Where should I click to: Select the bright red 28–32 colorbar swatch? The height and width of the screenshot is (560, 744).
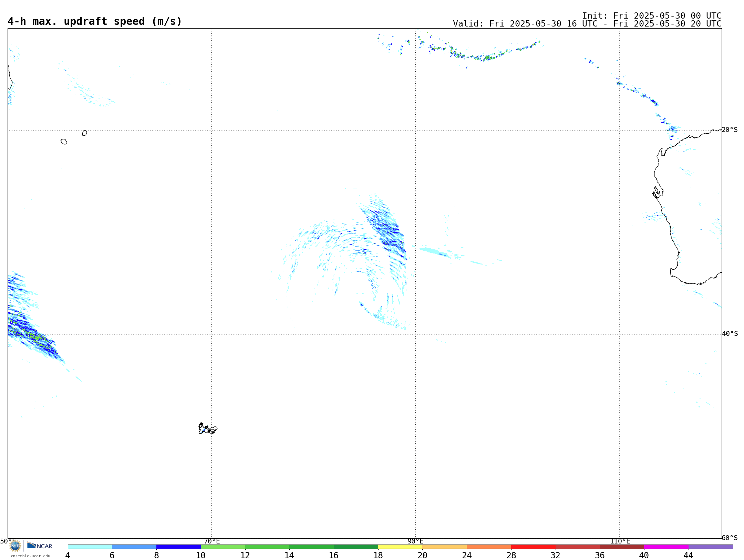(533, 547)
